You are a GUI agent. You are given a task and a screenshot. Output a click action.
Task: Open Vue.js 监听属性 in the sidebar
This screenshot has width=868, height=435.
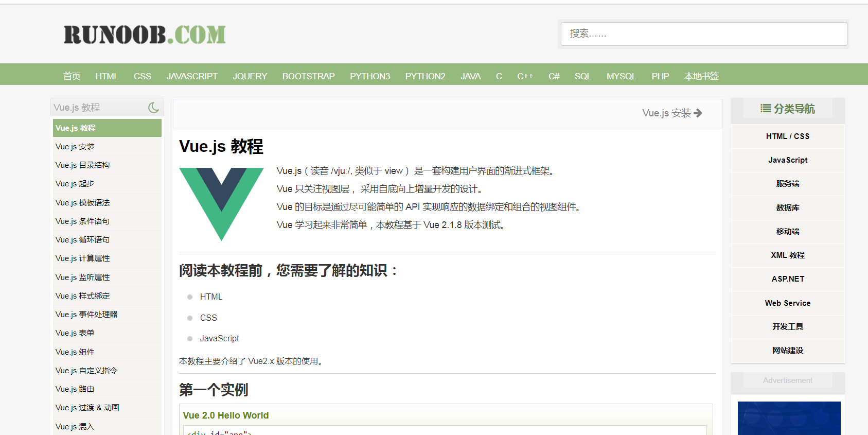pyautogui.click(x=107, y=277)
